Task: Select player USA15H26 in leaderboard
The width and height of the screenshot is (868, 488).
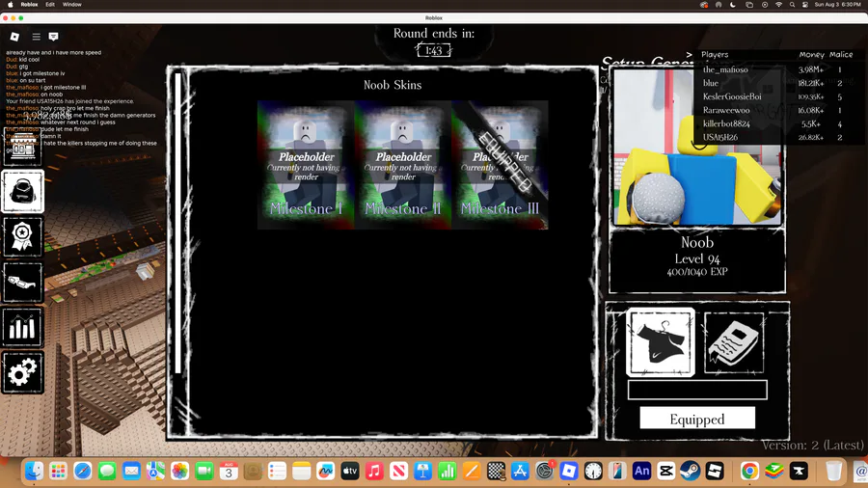Action: click(x=720, y=137)
